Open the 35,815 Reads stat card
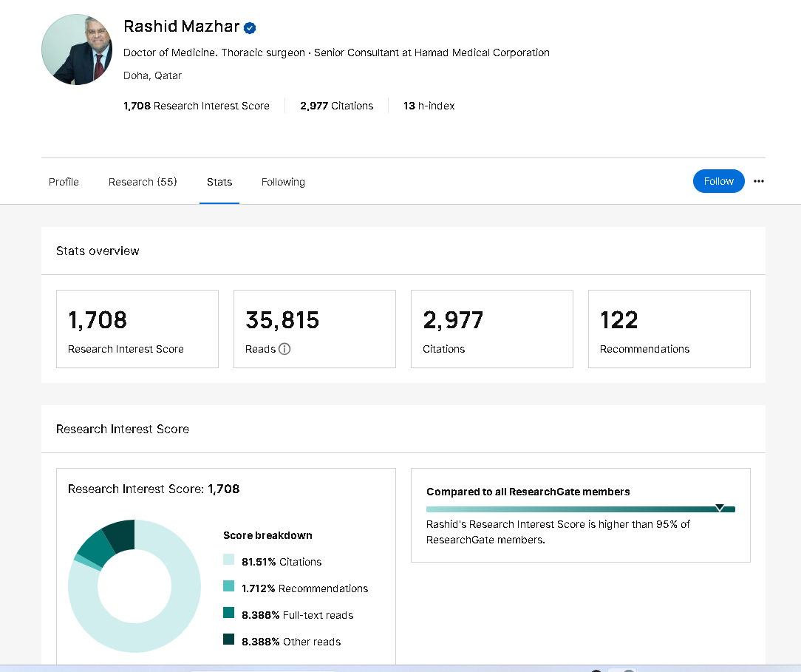 click(x=315, y=329)
